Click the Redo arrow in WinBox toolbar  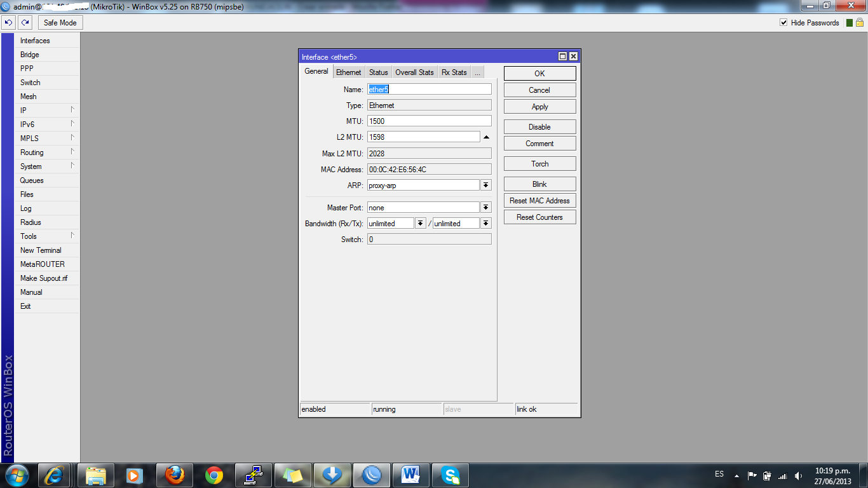click(25, 23)
